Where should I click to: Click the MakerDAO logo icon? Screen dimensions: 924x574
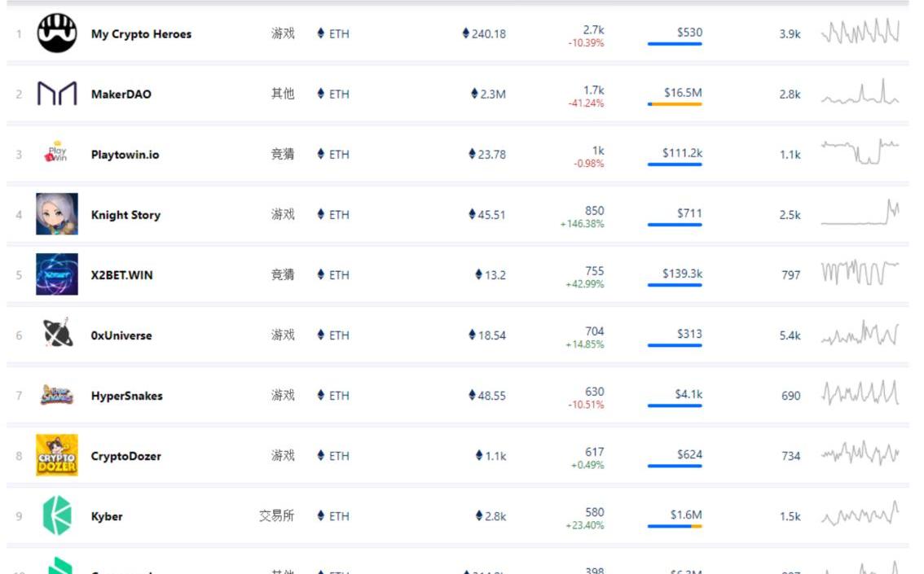coord(57,94)
